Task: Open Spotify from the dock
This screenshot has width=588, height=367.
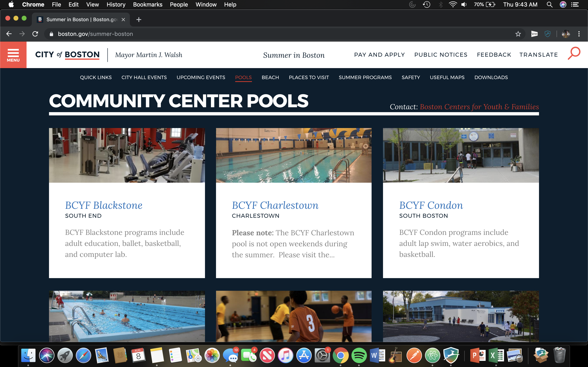Action: pyautogui.click(x=359, y=356)
